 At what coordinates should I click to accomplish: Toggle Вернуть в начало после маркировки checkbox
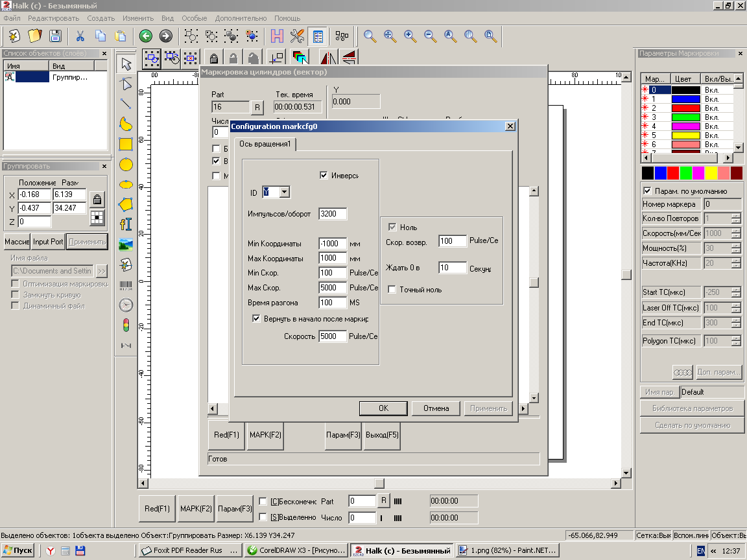click(x=257, y=319)
